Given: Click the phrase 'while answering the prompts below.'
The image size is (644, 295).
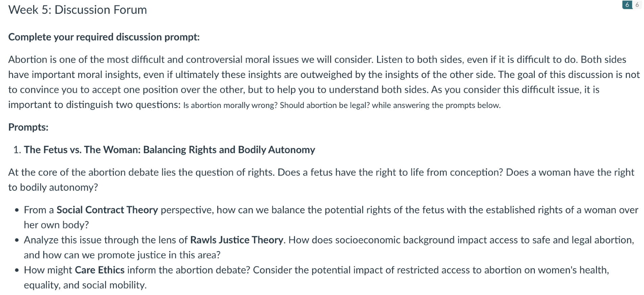Looking at the screenshot, I should click(x=436, y=105).
